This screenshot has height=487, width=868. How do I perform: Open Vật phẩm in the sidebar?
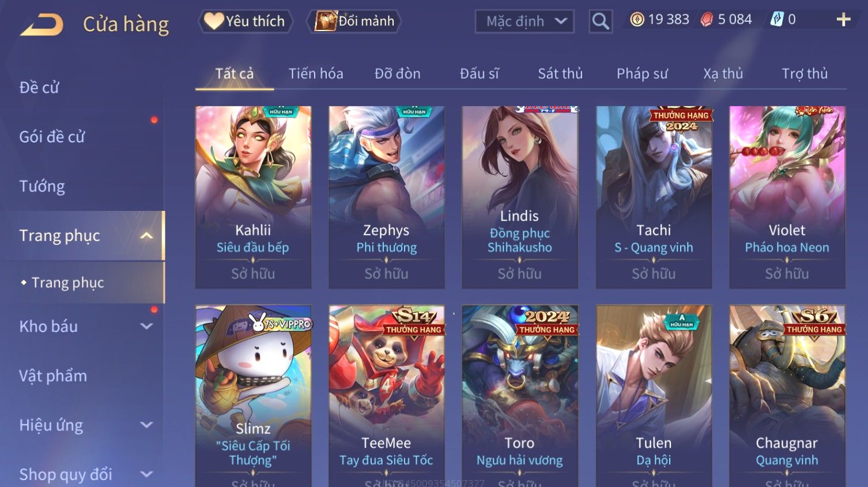[x=53, y=376]
